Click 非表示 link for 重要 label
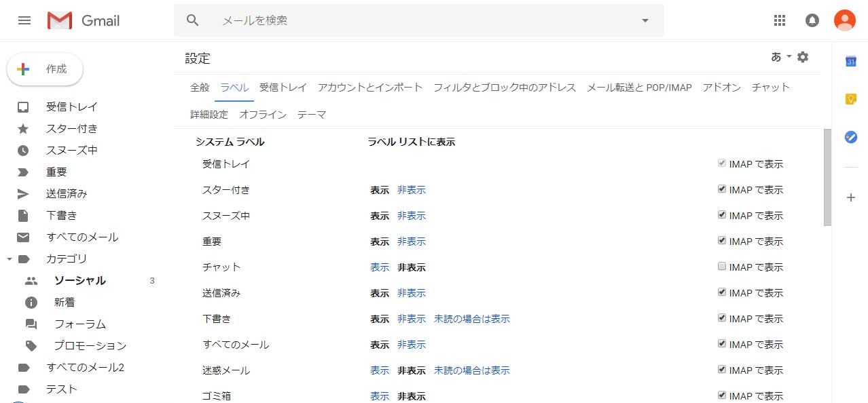868x403 pixels. tap(412, 242)
